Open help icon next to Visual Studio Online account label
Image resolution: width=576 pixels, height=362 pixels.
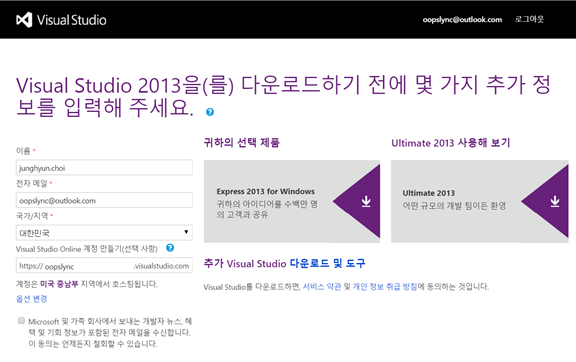pos(170,248)
